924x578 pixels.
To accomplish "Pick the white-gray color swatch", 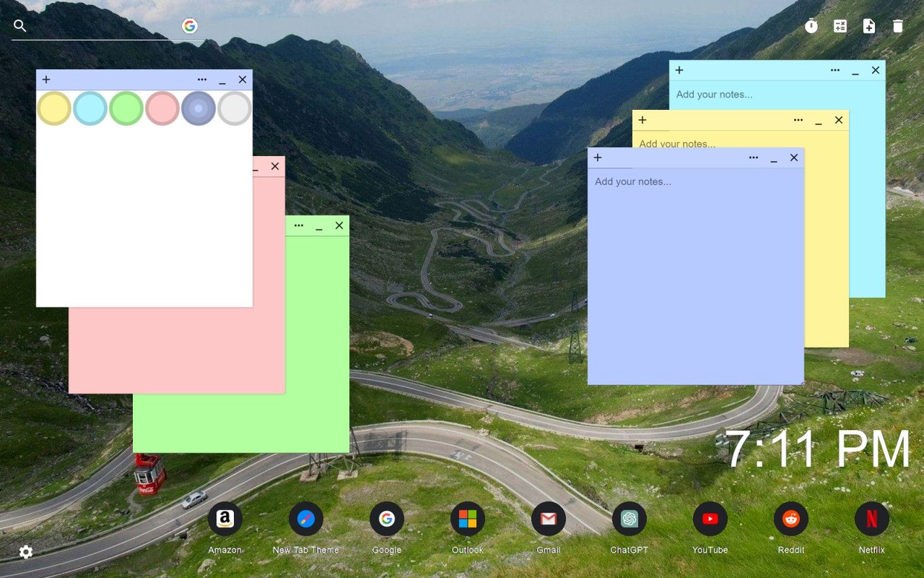I will [x=235, y=108].
